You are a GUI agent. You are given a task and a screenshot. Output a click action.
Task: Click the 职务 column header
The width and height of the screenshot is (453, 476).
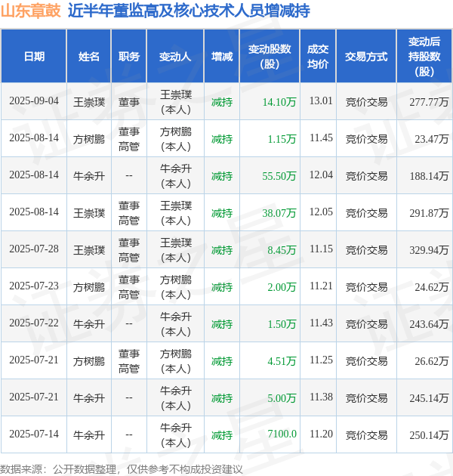click(129, 57)
